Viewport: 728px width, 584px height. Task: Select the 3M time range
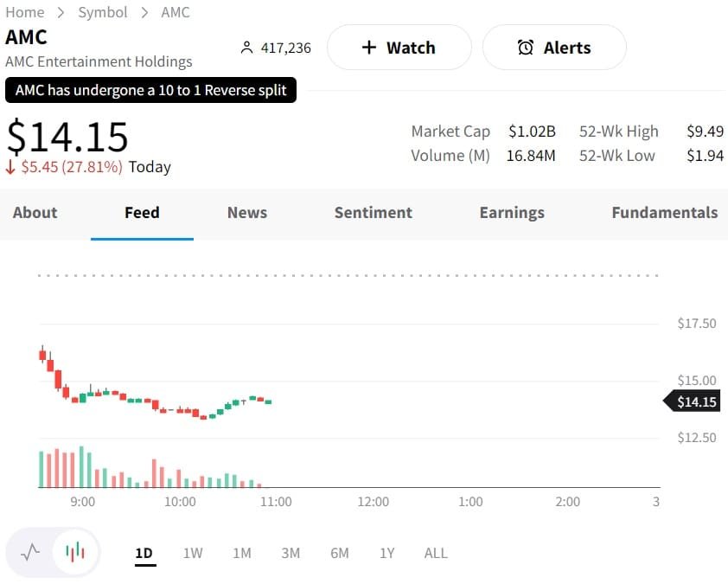291,553
